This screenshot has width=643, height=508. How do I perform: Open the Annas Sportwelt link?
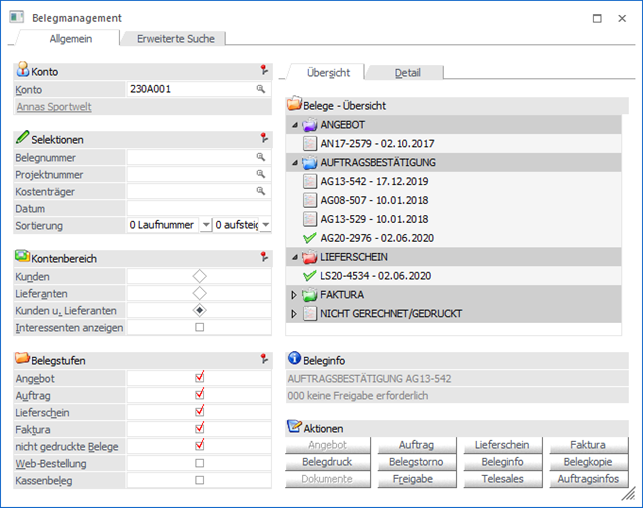coord(54,106)
